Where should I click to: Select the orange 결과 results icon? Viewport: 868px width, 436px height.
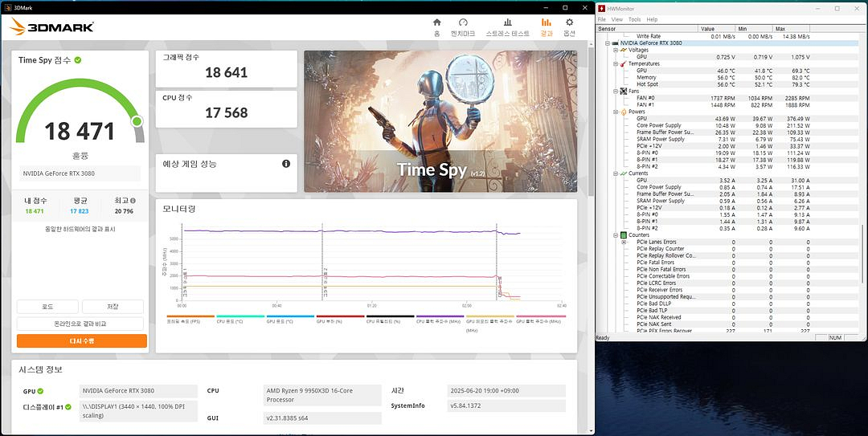pos(547,22)
